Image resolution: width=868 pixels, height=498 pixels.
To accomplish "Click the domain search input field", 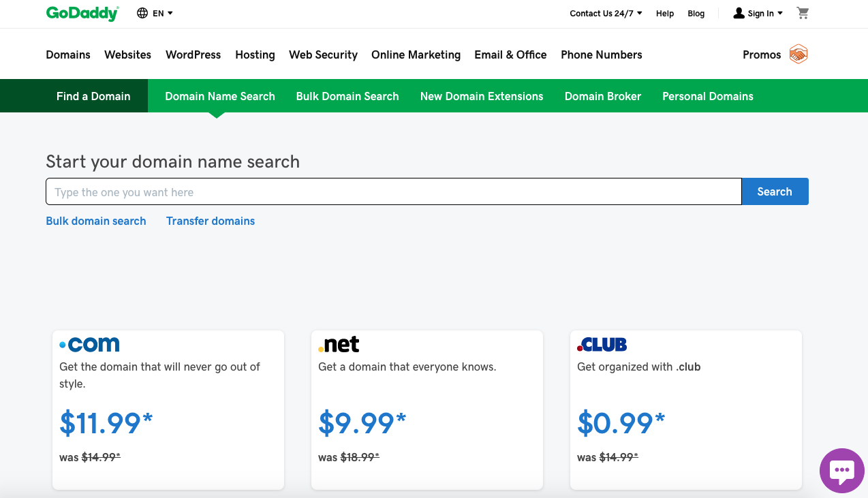I will (x=393, y=191).
